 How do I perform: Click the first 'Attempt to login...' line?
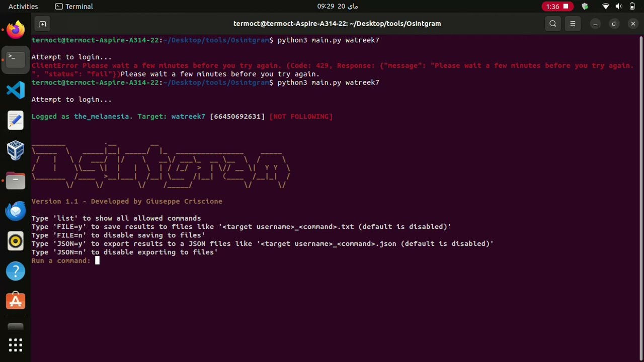(x=71, y=57)
